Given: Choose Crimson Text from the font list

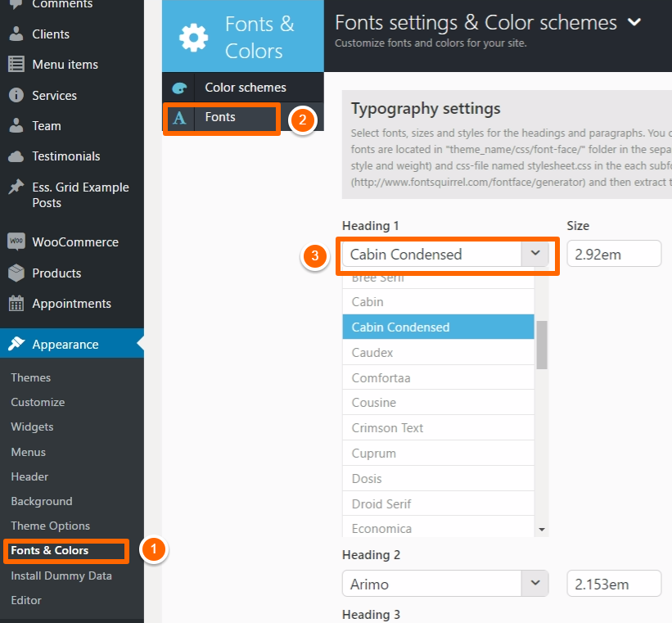Looking at the screenshot, I should point(438,427).
